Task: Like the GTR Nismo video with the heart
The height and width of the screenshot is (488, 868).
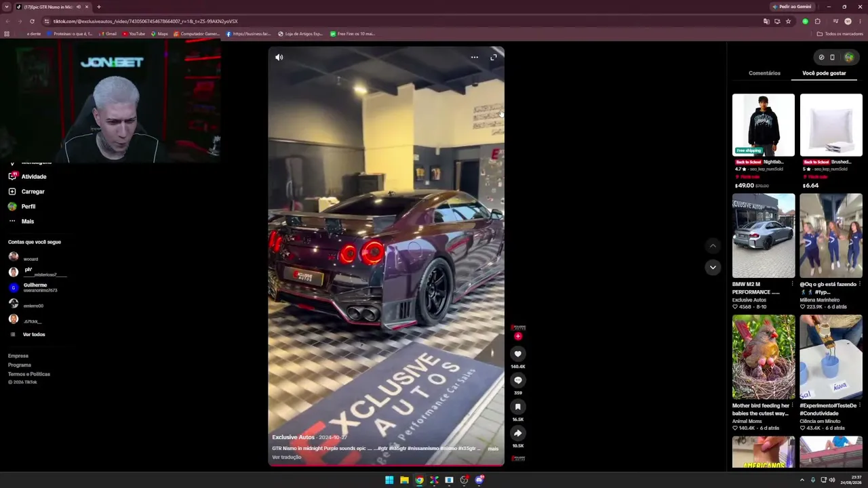Action: (517, 354)
